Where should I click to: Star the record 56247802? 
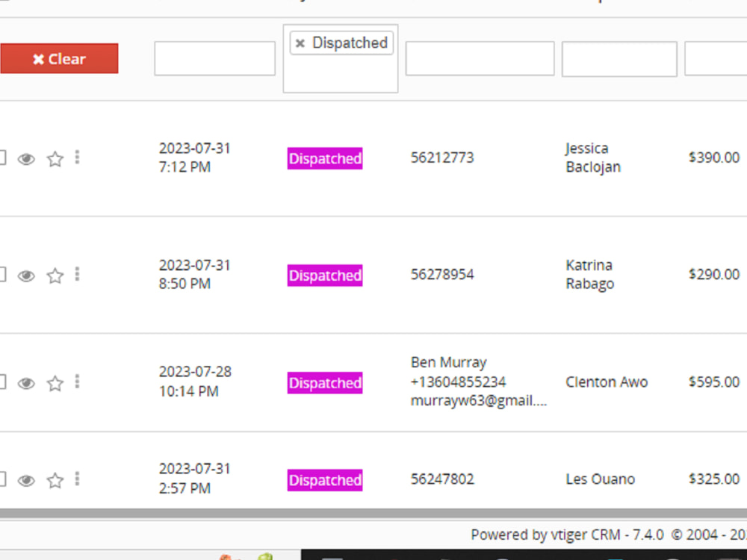[55, 480]
